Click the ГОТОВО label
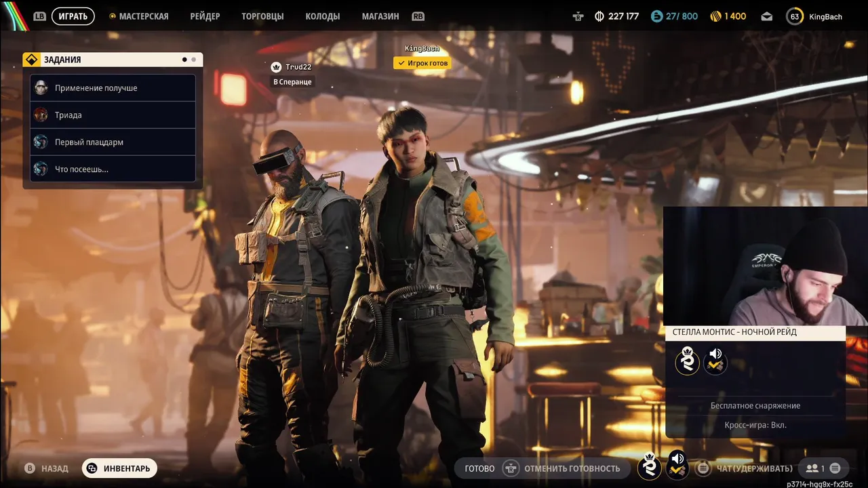 pos(479,468)
